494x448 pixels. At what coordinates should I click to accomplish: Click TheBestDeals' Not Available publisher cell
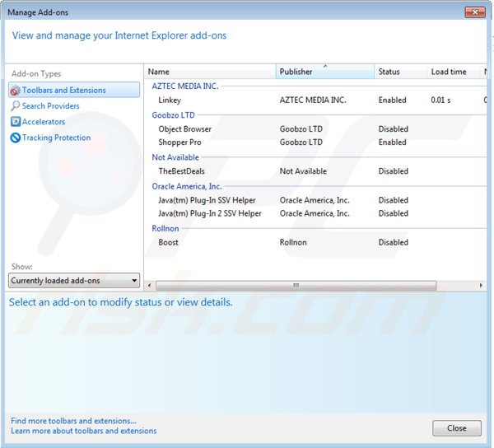pos(303,171)
